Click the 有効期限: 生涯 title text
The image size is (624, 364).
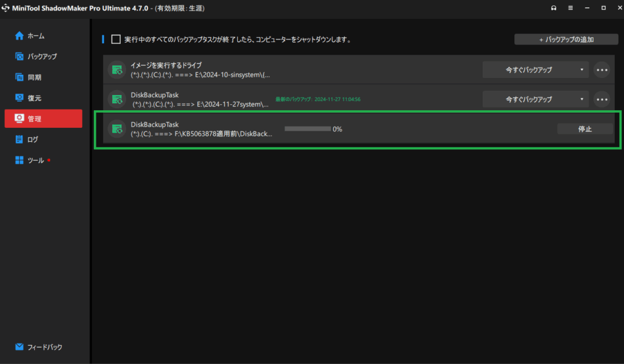pos(180,9)
